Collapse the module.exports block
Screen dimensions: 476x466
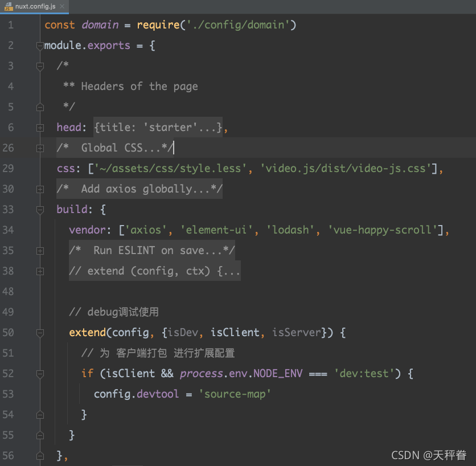point(40,45)
